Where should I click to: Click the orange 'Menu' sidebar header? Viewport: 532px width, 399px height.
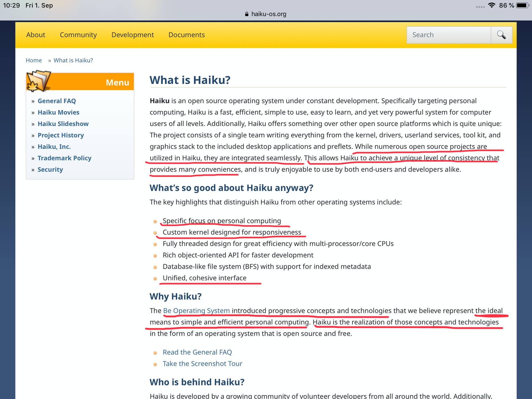80,82
